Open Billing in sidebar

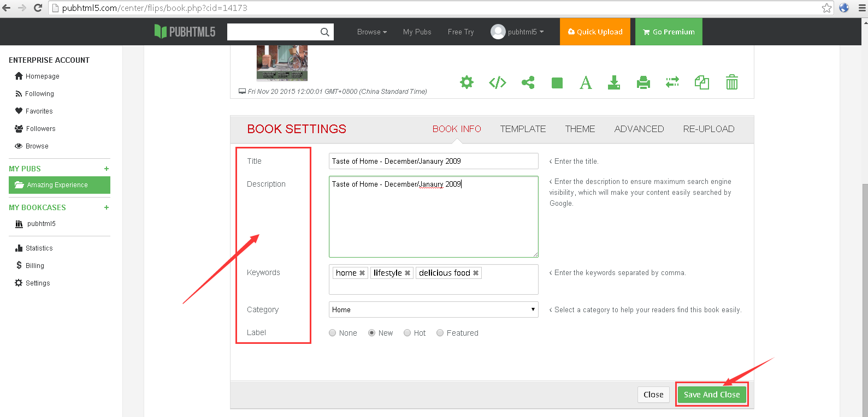click(x=29, y=266)
